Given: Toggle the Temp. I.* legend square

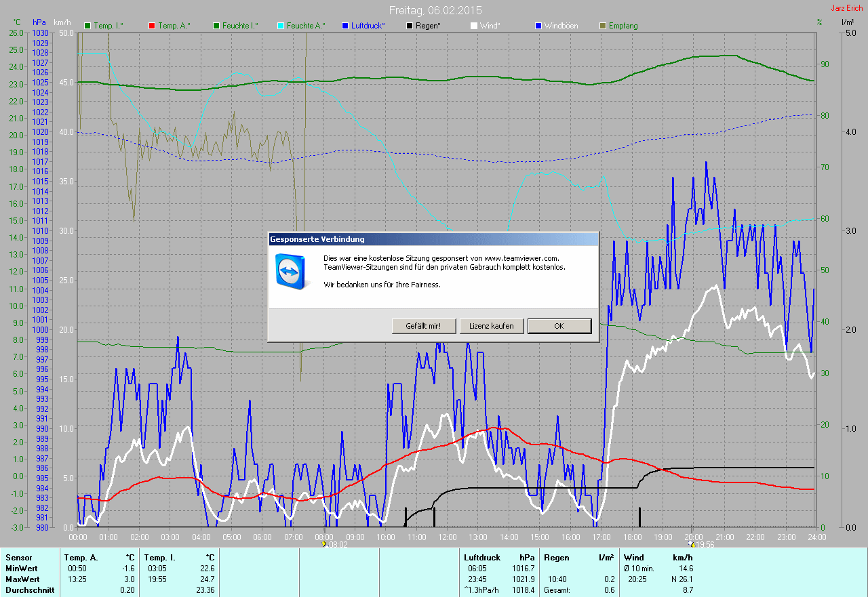Looking at the screenshot, I should 87,26.
